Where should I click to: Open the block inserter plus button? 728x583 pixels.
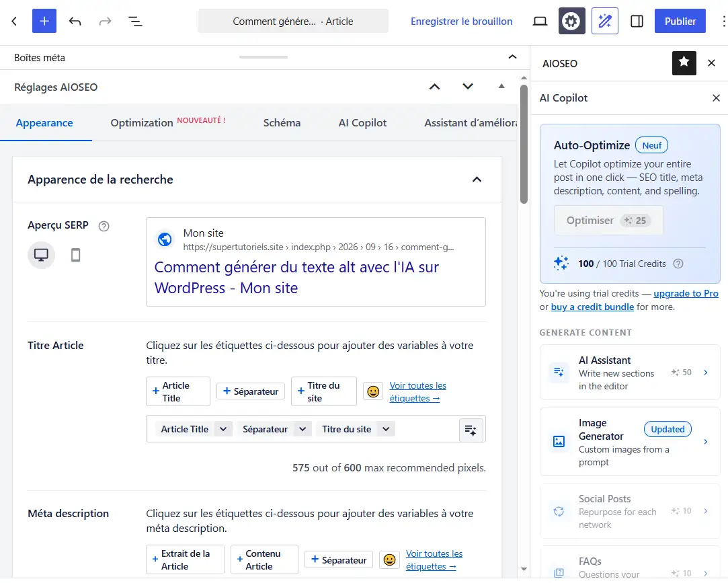point(44,21)
